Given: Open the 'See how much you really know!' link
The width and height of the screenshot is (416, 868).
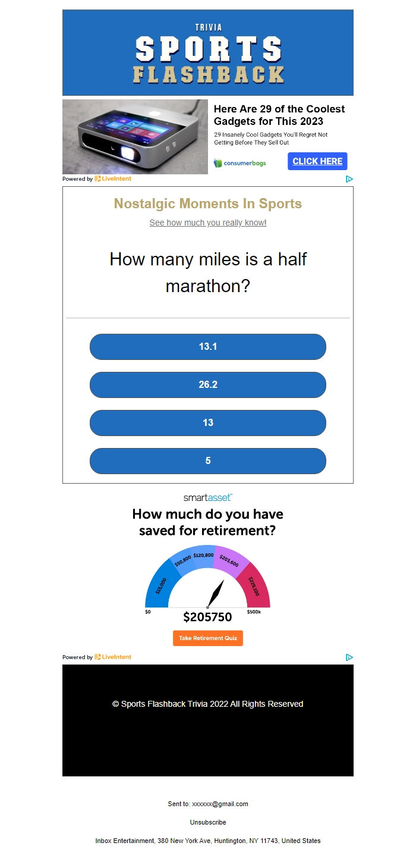Looking at the screenshot, I should click(x=208, y=223).
